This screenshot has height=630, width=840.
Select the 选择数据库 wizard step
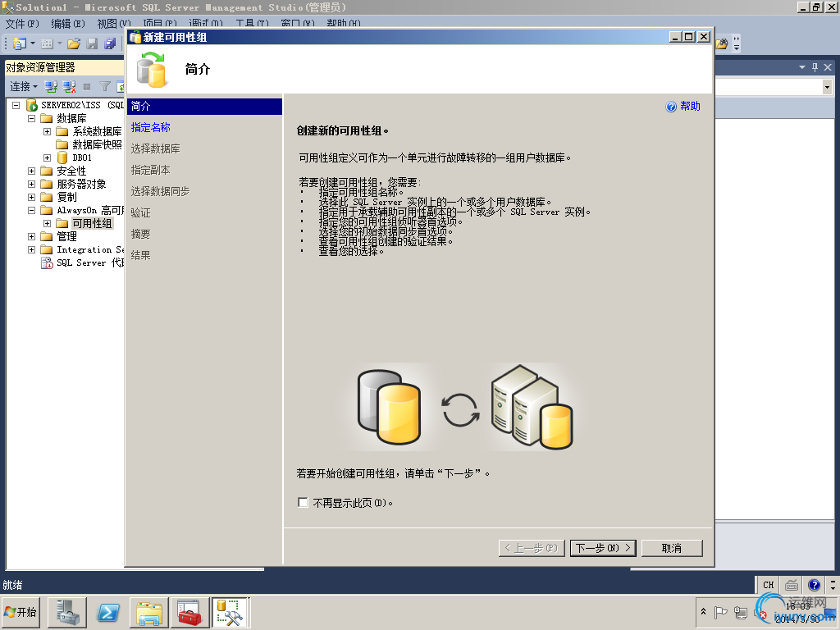155,149
